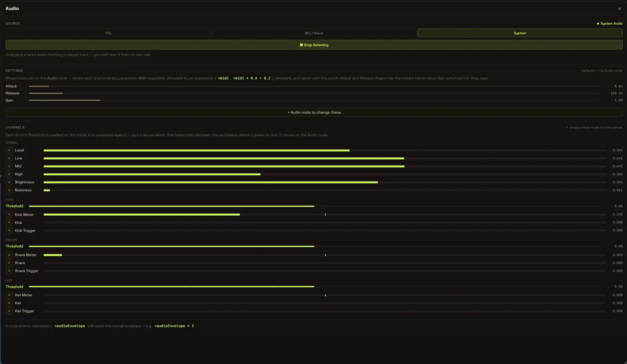Close the Audio panel

click(619, 9)
